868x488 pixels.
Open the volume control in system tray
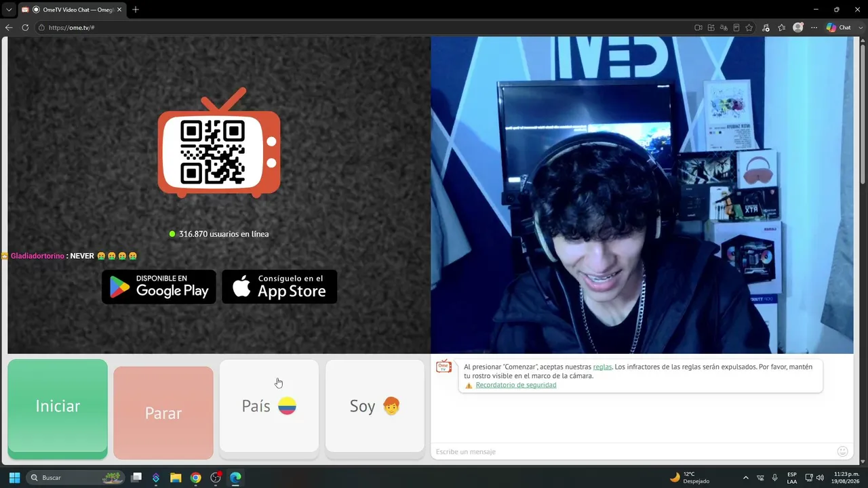[820, 478]
